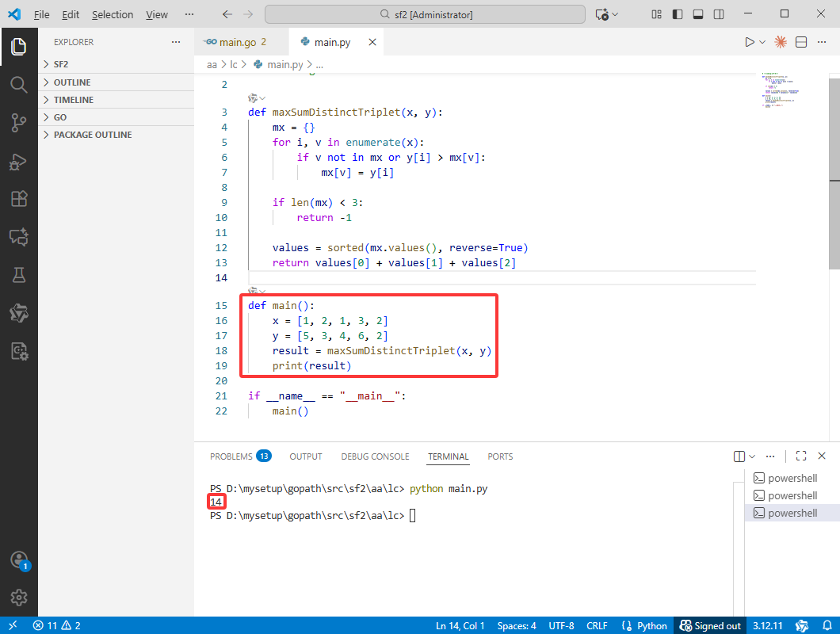The height and width of the screenshot is (634, 840).
Task: Click Ln 14, Col 1 in status bar
Action: pyautogui.click(x=460, y=625)
